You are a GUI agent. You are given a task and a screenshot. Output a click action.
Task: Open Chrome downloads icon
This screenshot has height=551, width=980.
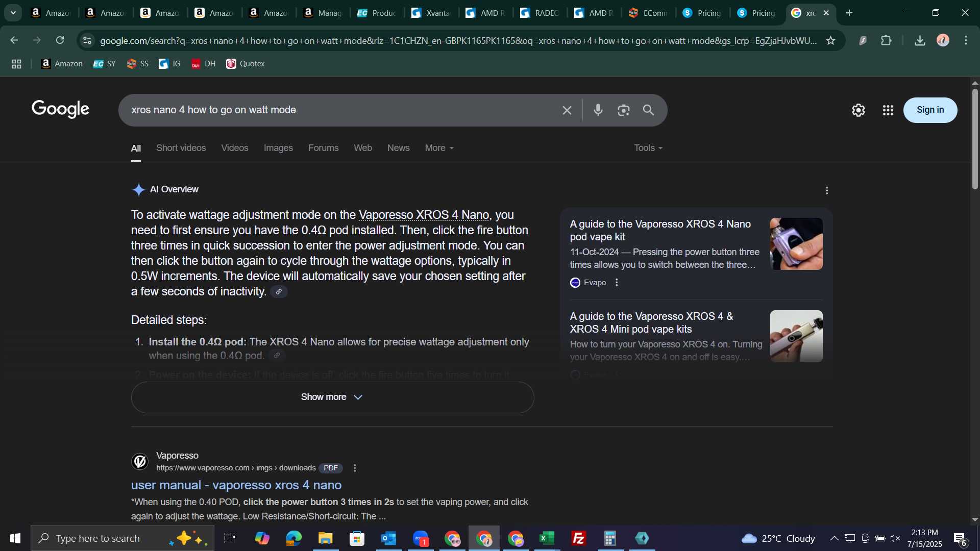(920, 40)
